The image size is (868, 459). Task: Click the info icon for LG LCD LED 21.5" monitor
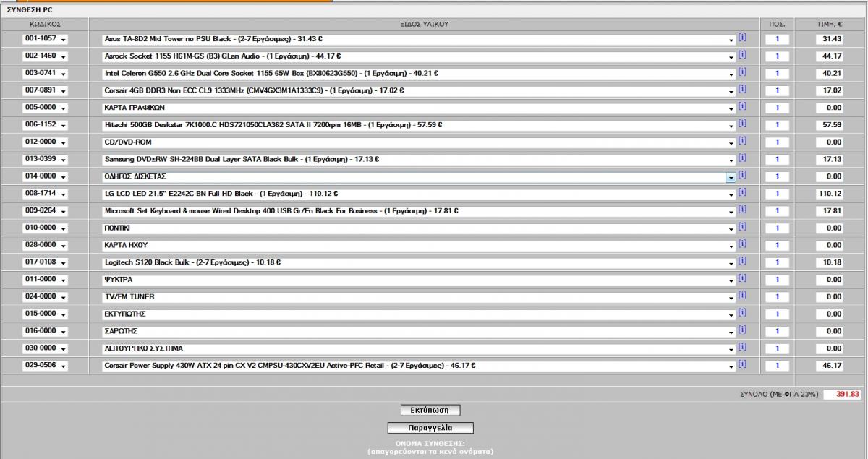point(742,193)
